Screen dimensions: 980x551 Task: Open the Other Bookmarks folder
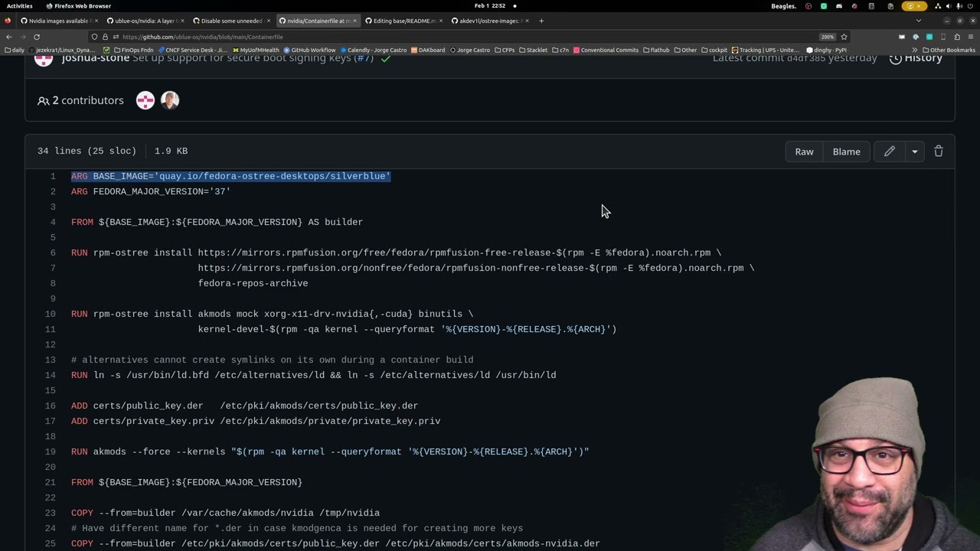949,51
